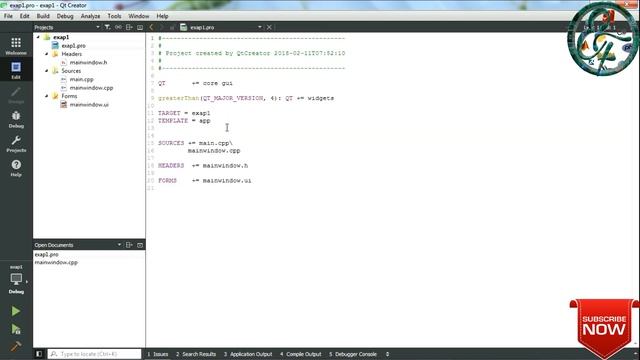Collapse the Sources folder
Viewport: 640px width, 360px height.
pos(47,71)
